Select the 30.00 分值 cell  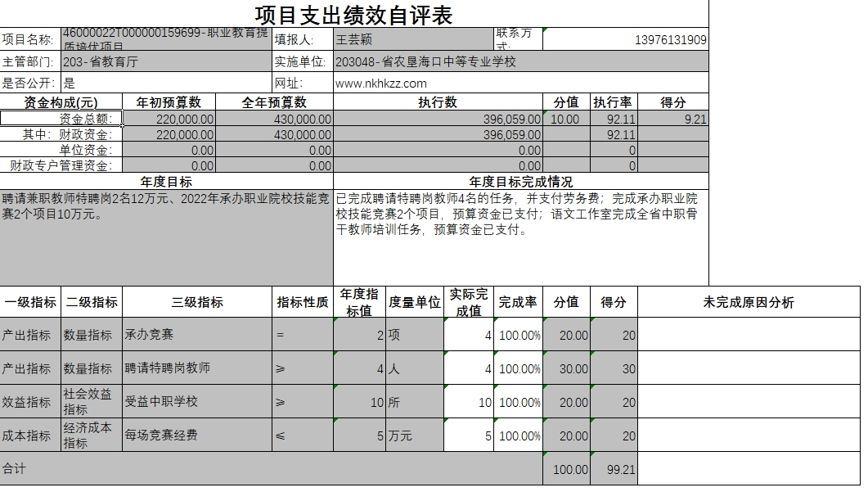(566, 368)
